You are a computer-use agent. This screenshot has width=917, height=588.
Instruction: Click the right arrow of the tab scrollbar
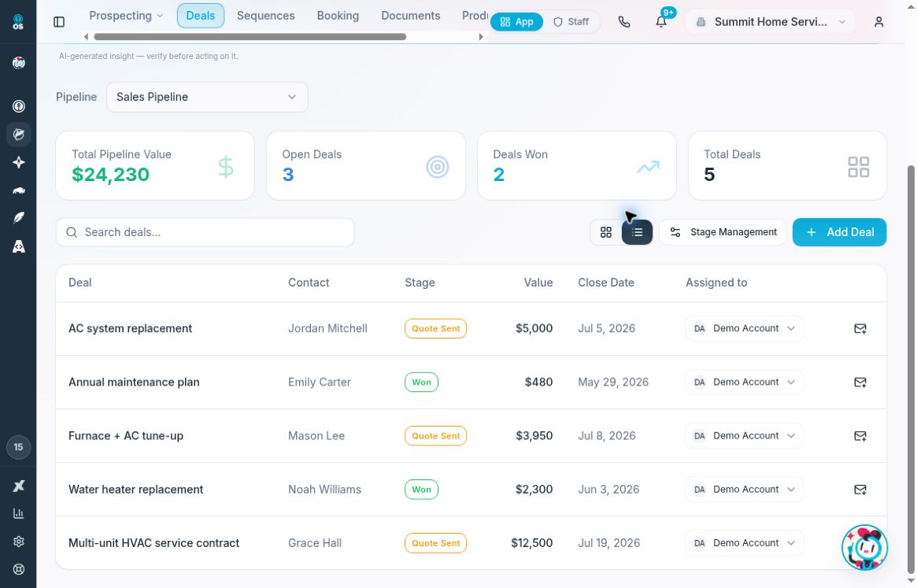click(x=481, y=37)
